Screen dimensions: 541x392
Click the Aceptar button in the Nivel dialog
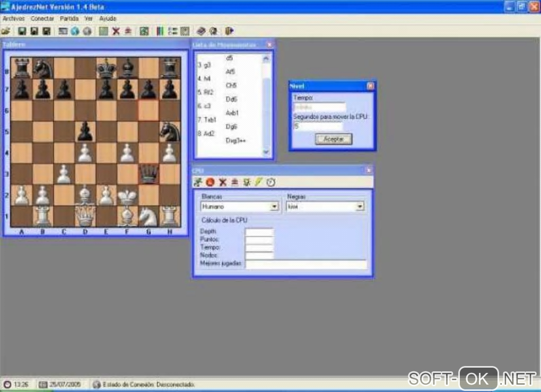click(334, 139)
